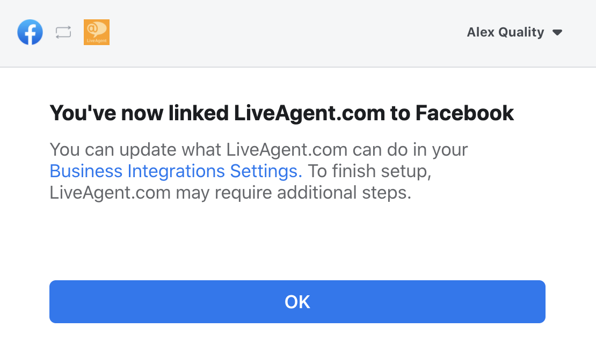Viewport: 596px width, 364px height.
Task: Click the "To finish setup," text
Action: (x=369, y=171)
